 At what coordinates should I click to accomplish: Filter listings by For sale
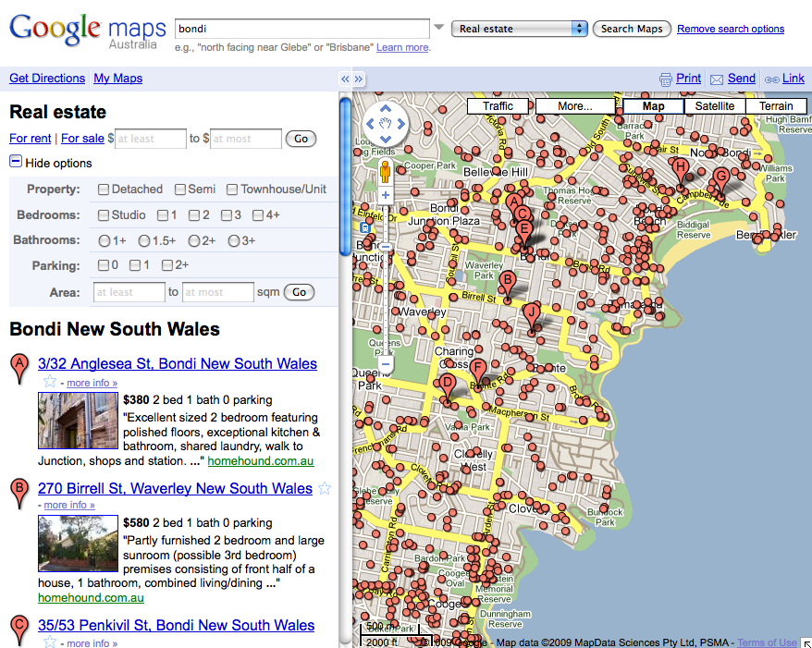pos(82,138)
